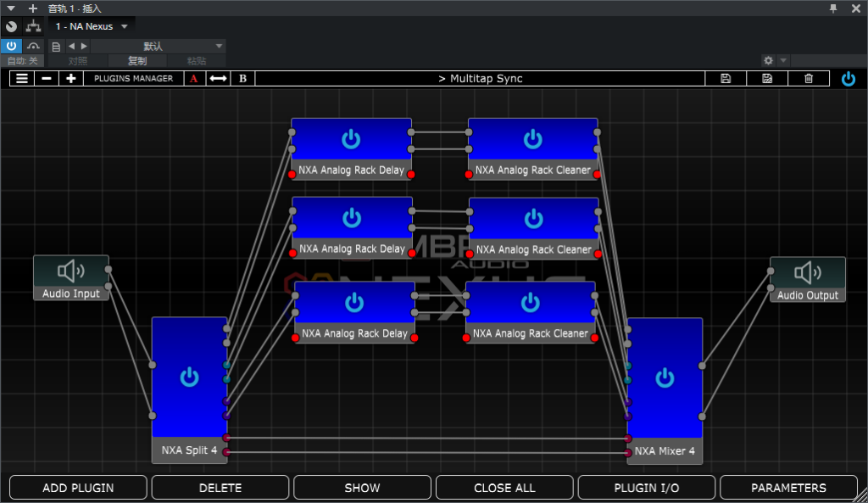The width and height of the screenshot is (868, 503).
Task: Toggle power on topmost NXA Analog Rack Cleaner
Action: click(533, 139)
